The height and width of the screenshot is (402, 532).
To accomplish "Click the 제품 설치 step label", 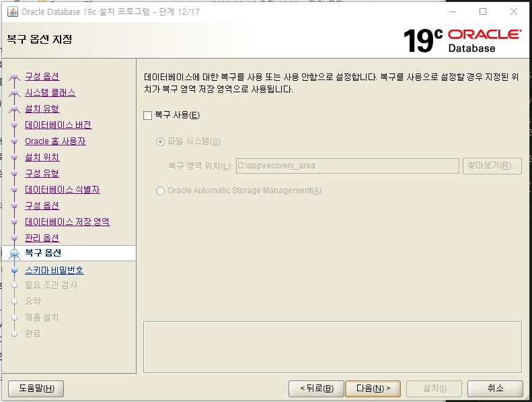I will pos(42,317).
